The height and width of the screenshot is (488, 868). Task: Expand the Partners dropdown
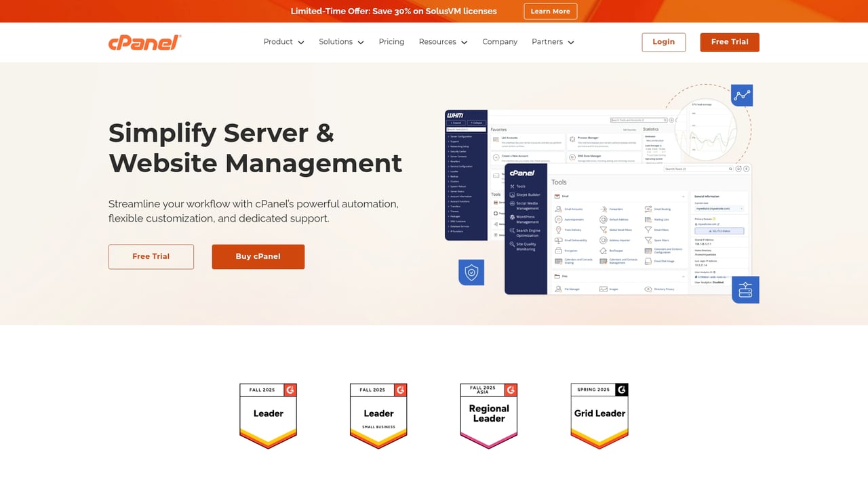(x=553, y=41)
